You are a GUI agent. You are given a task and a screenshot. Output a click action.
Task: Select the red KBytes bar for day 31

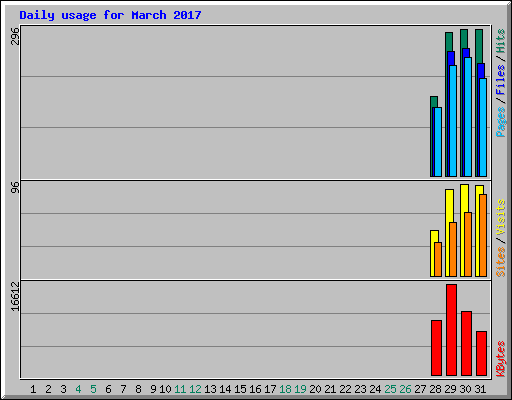pyautogui.click(x=481, y=353)
